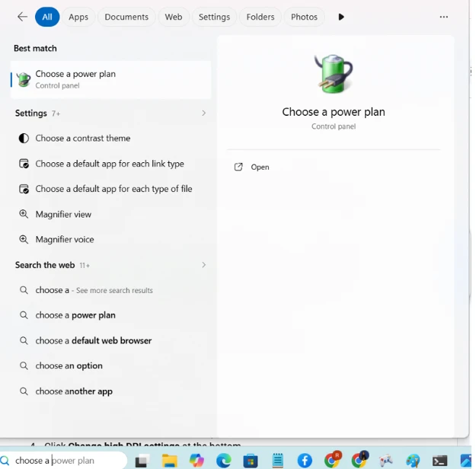Select web suggestion 'choose a default web browser'
Screen dimensions: 476x469
click(x=110, y=340)
